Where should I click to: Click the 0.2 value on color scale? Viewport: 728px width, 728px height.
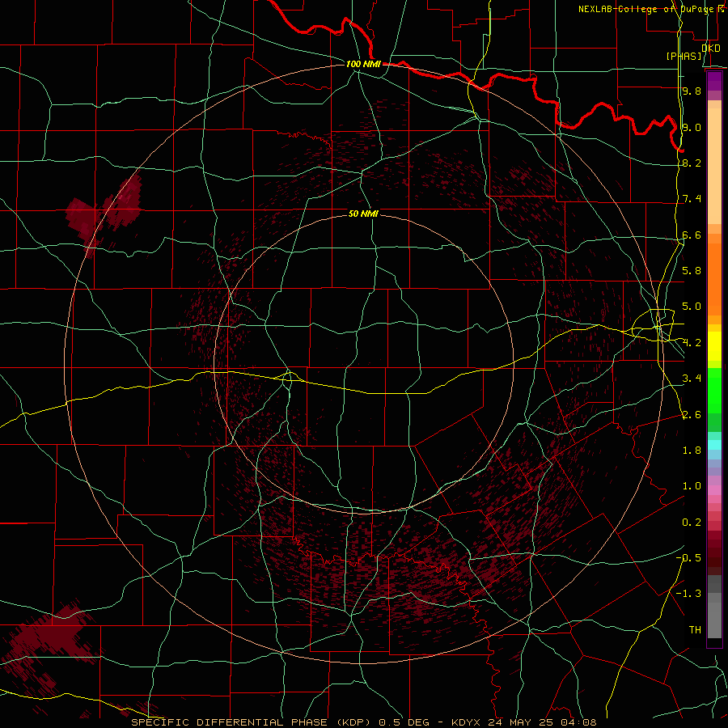[x=692, y=523]
